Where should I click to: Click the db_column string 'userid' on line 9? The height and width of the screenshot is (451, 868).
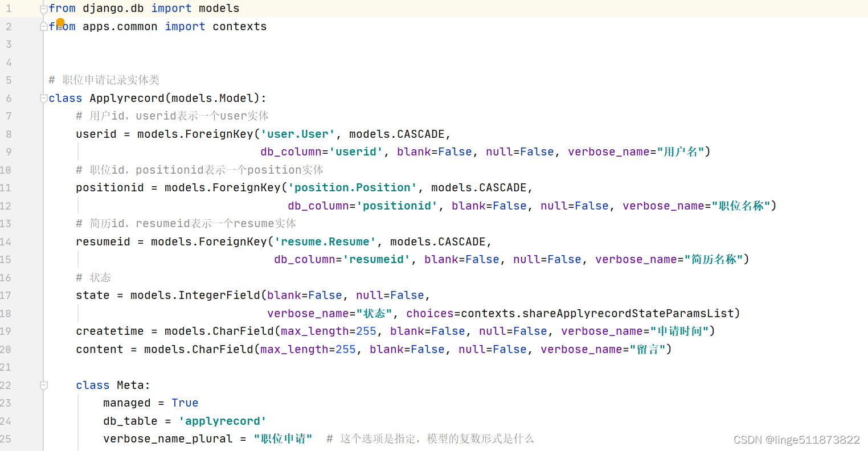[357, 152]
